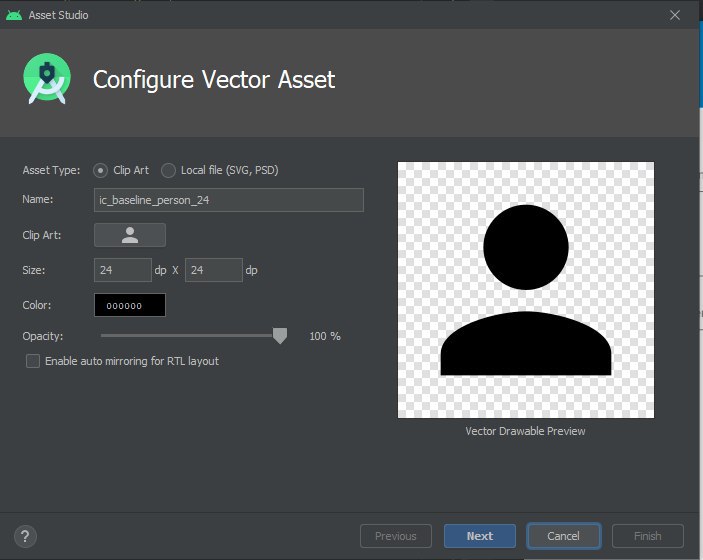This screenshot has height=560, width=703.
Task: Click the Next button
Action: [x=480, y=536]
